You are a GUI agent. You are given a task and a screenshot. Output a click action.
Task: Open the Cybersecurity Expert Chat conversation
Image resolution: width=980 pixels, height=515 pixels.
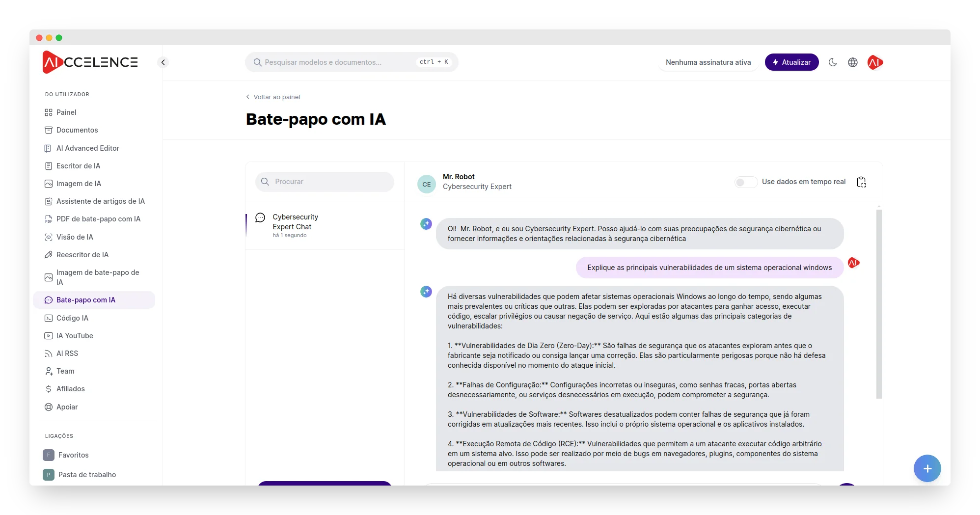point(295,222)
